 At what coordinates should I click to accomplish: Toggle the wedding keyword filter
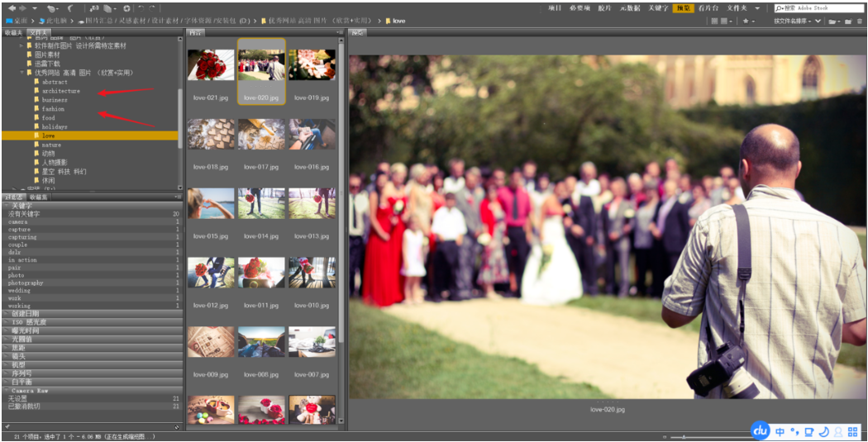coord(92,291)
